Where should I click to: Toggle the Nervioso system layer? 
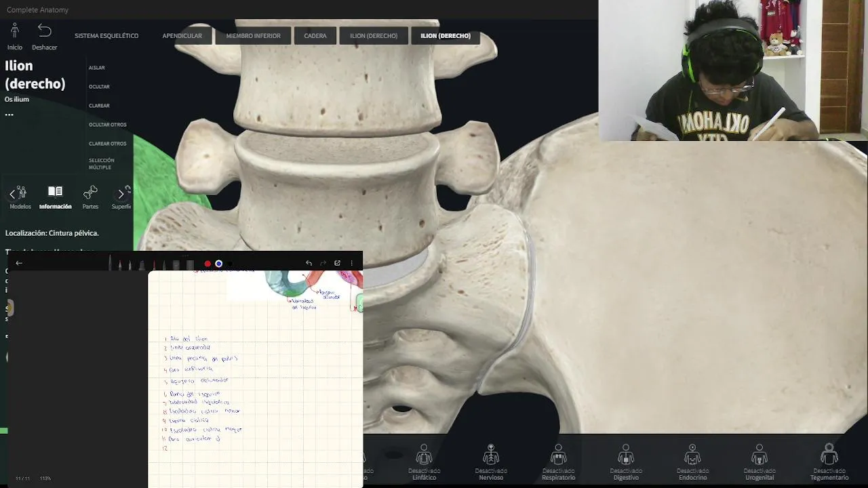(491, 462)
